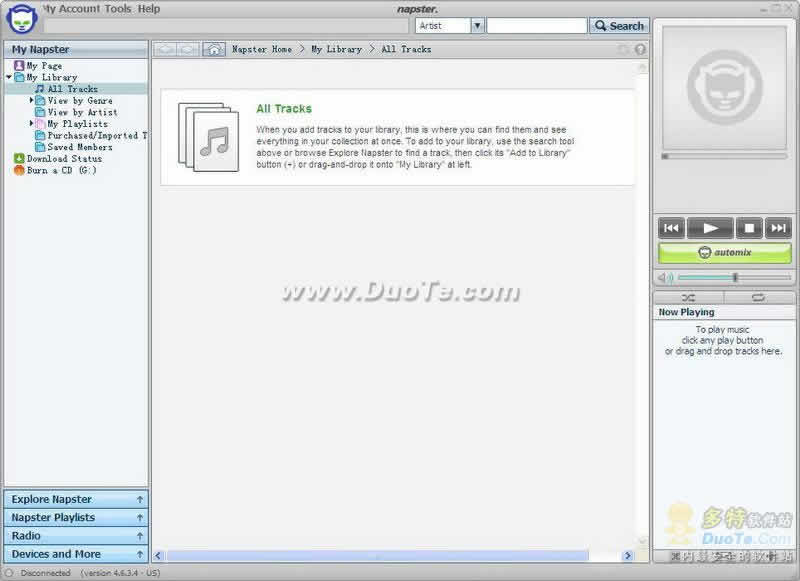
Task: Go to the home page icon
Action: click(x=214, y=49)
